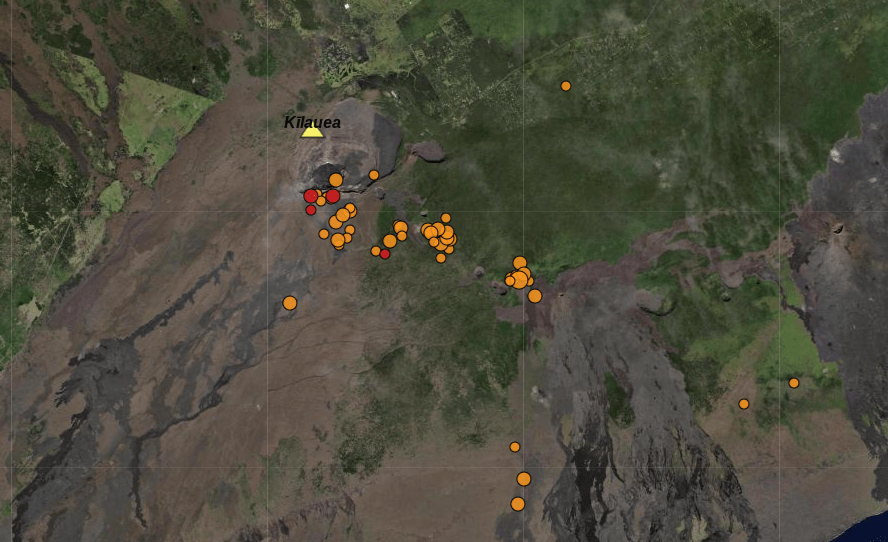
Task: Select the lone orange earthquake marker far northeast of Kīlauea
Action: pos(566,86)
